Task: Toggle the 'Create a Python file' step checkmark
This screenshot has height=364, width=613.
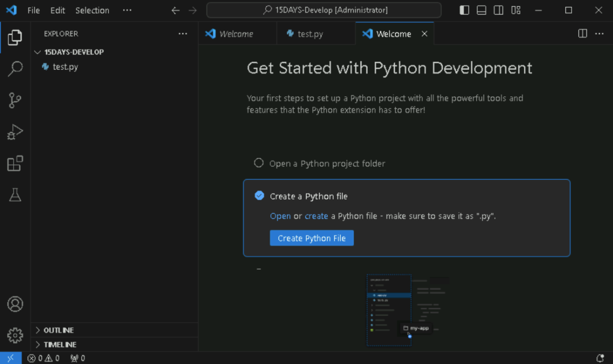Action: (x=259, y=196)
